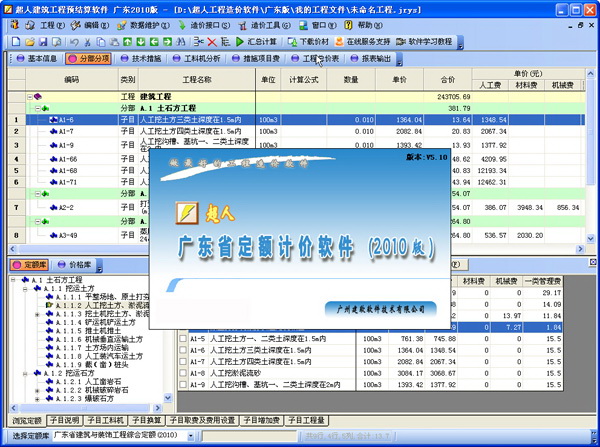
Task: Collapse the 建筑工程 root row
Action: pyautogui.click(x=31, y=97)
